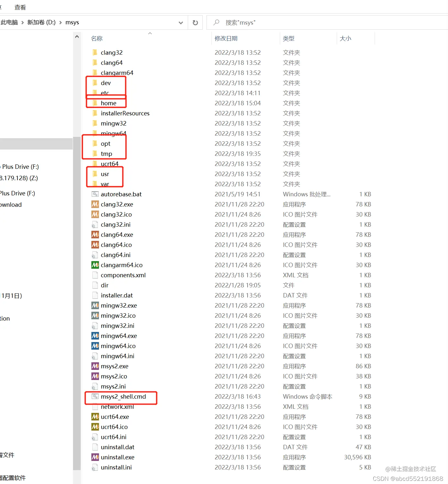Select the mingw32.ico file name
The height and width of the screenshot is (484, 448).
pos(118,316)
